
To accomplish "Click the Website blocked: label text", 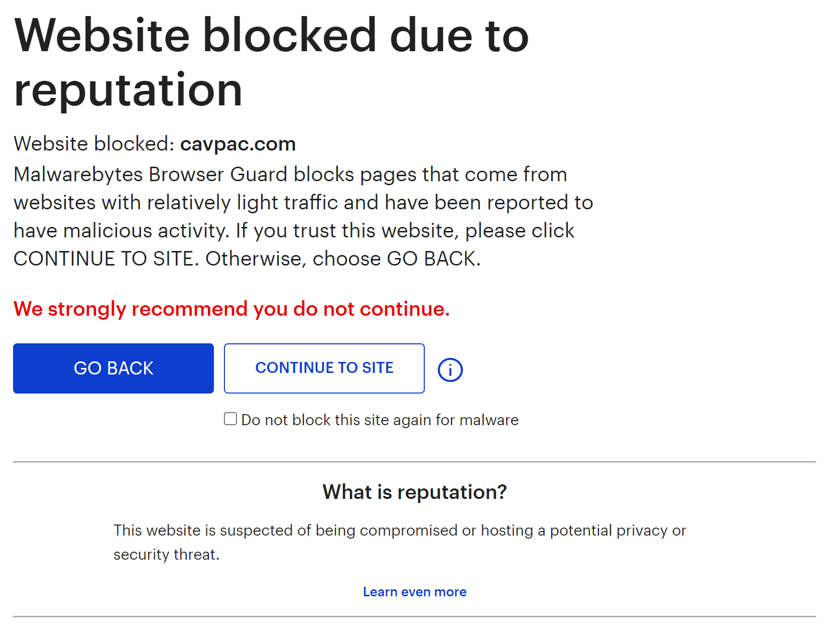I will coord(94,144).
